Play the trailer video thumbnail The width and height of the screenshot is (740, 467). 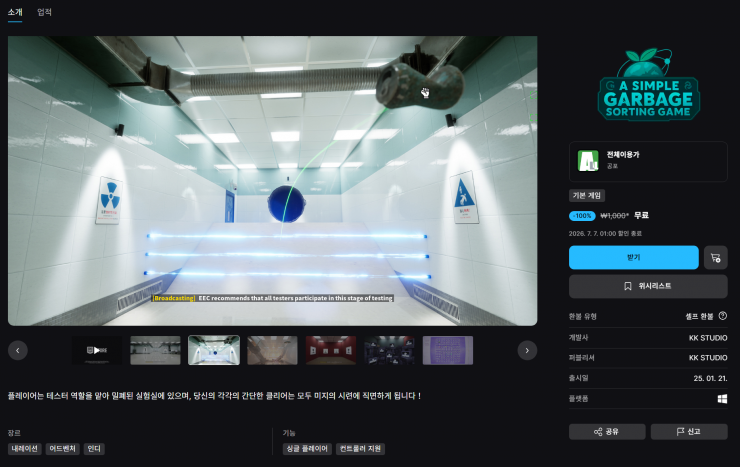(97, 350)
